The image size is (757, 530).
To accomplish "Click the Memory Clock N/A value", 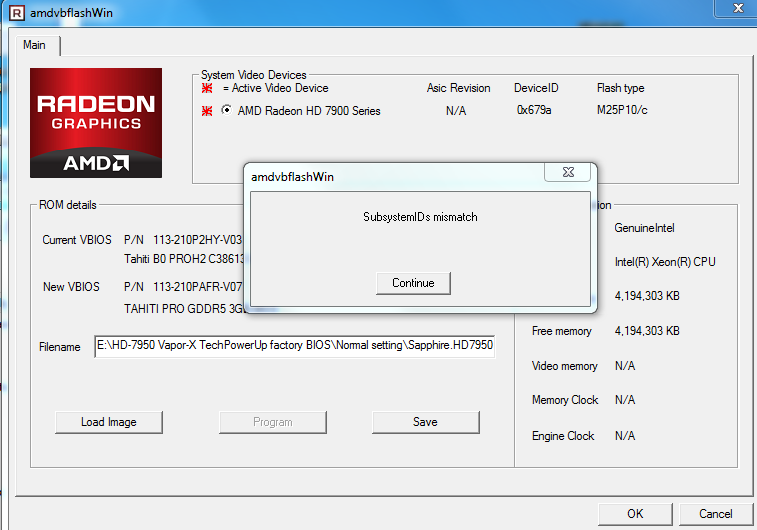I will pos(625,400).
